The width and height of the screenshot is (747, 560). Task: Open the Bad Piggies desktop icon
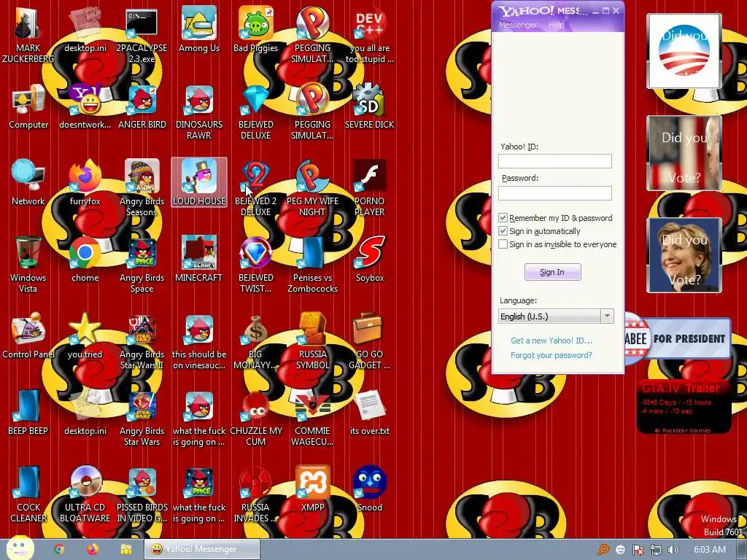tap(256, 29)
